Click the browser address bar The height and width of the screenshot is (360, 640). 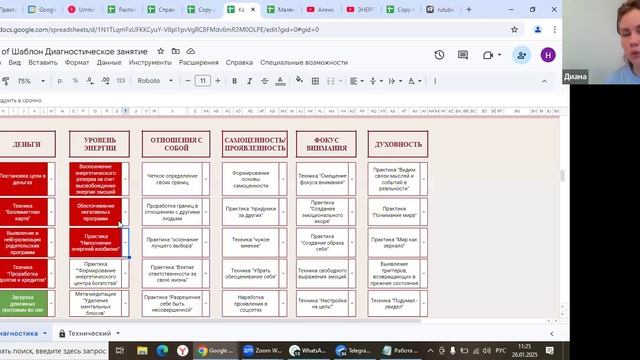[x=253, y=29]
